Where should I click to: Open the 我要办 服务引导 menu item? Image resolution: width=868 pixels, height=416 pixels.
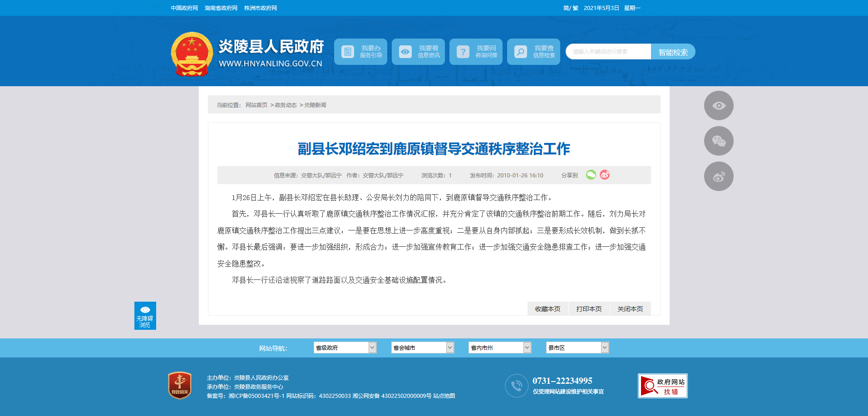click(x=360, y=52)
